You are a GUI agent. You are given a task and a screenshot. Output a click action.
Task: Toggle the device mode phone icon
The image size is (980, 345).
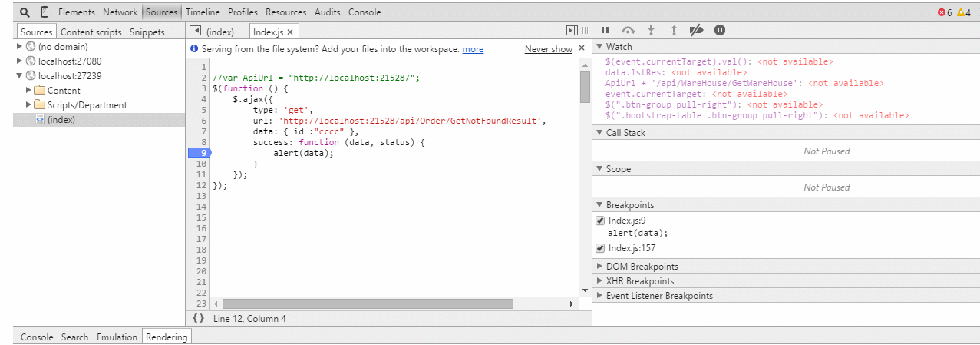45,12
